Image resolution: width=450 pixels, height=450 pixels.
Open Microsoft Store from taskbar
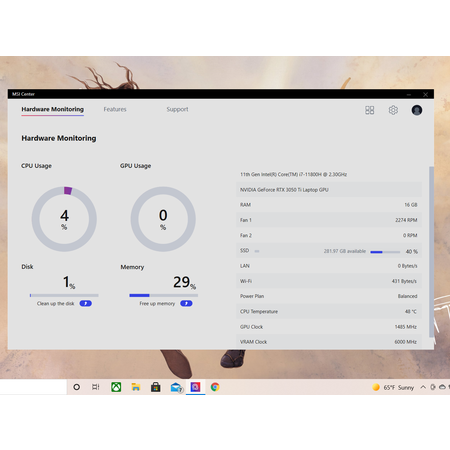click(155, 387)
